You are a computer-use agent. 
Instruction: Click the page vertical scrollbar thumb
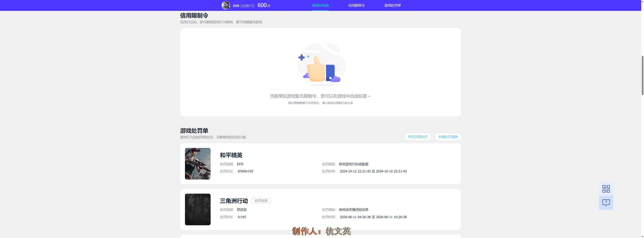(x=642, y=75)
